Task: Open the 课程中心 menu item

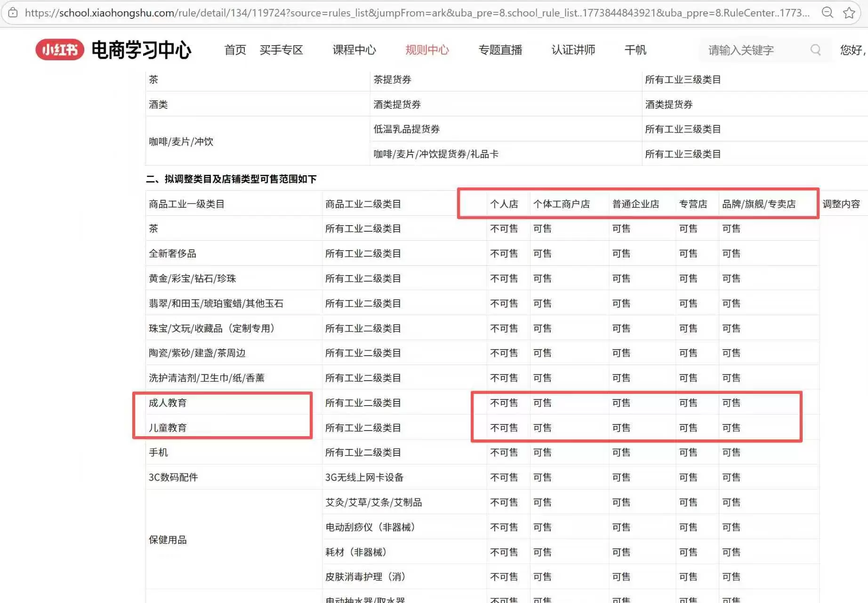Action: [x=354, y=50]
